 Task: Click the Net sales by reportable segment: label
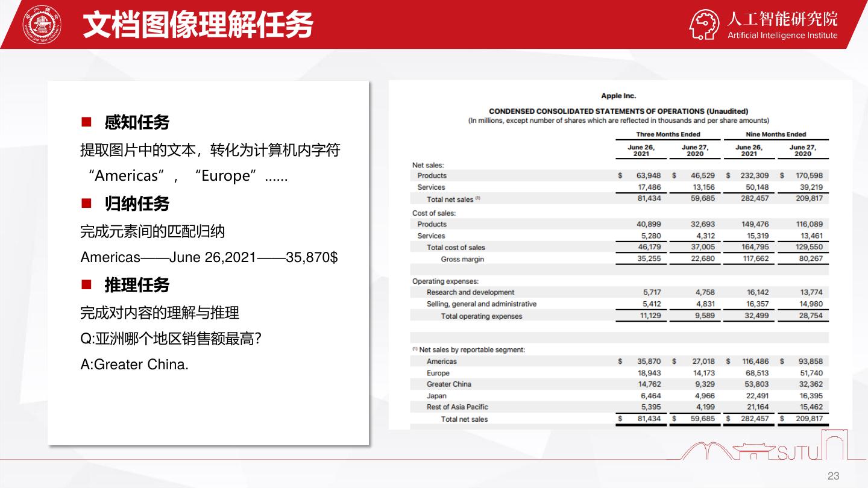click(x=468, y=349)
